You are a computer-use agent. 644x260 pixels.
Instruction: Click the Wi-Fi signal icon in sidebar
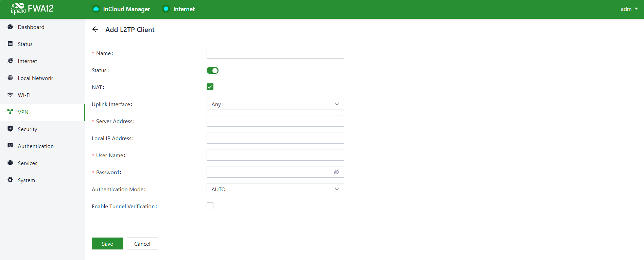tap(10, 95)
